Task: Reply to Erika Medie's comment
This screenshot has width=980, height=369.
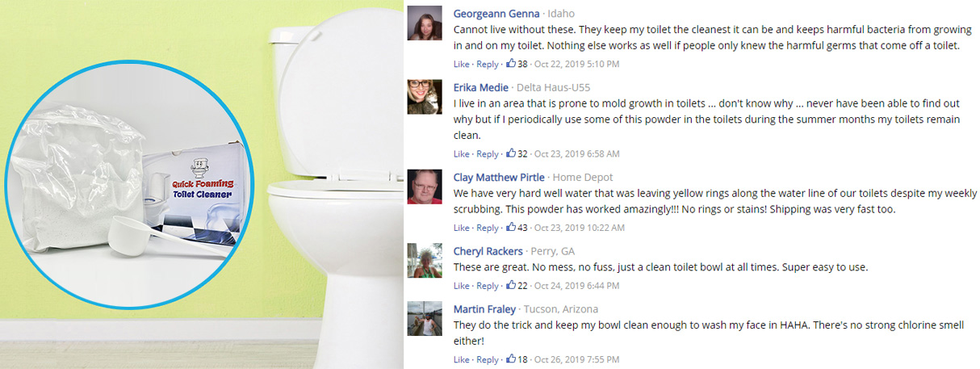Action: click(487, 153)
